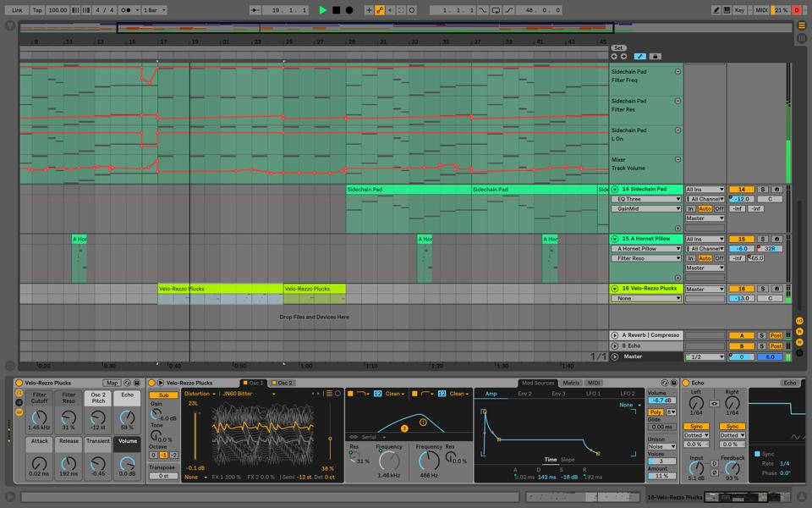
Task: Toggle the Sub oscillator on
Action: (163, 395)
